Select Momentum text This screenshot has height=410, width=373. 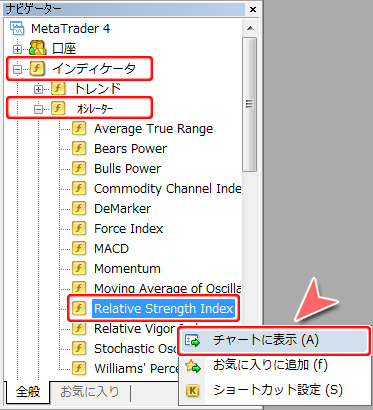coord(127,269)
